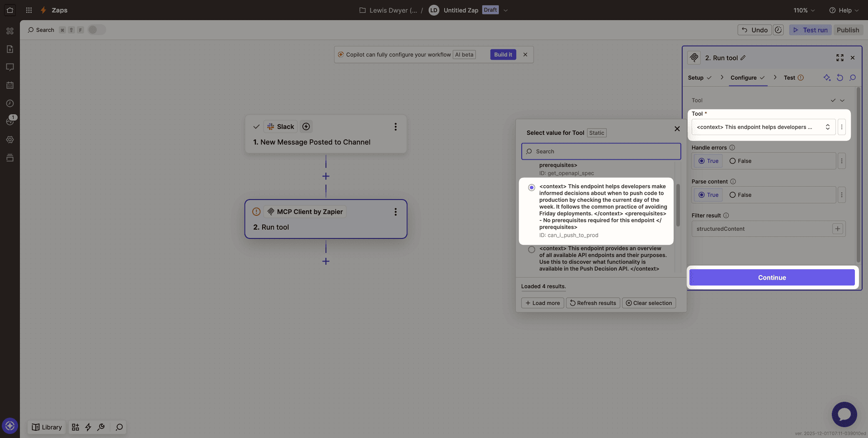The height and width of the screenshot is (438, 868).
Task: Open the chat support bubble
Action: coord(844,414)
